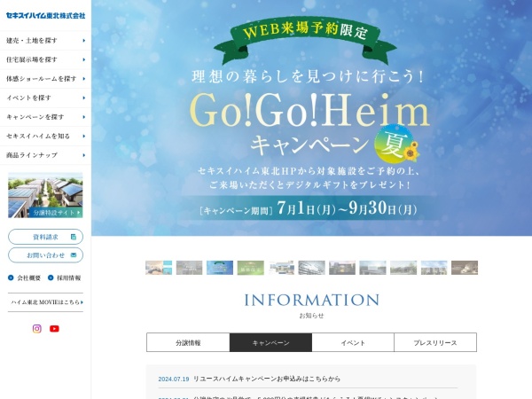Click the 資料請求 button
532x399 pixels.
coord(45,237)
